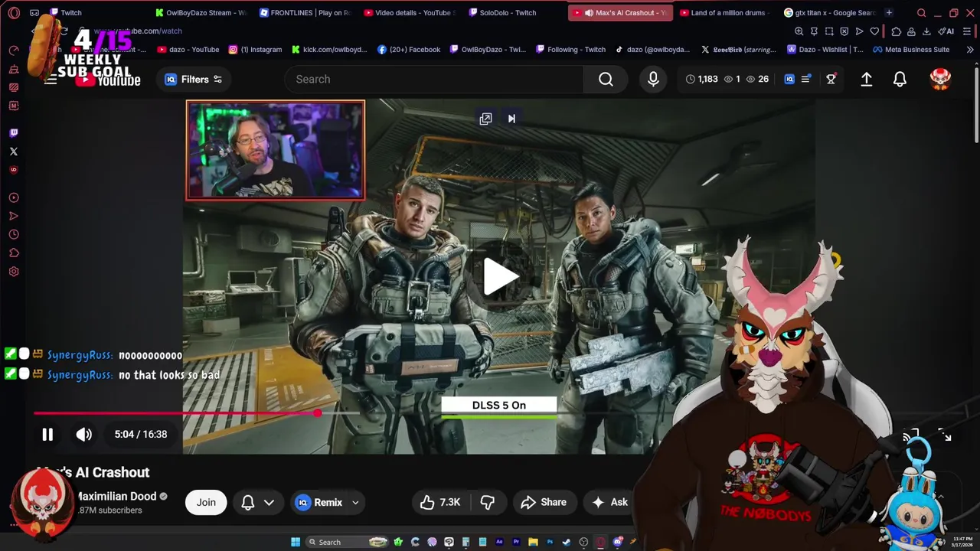Switch to gtx titan x Google Search tab

coord(828,13)
